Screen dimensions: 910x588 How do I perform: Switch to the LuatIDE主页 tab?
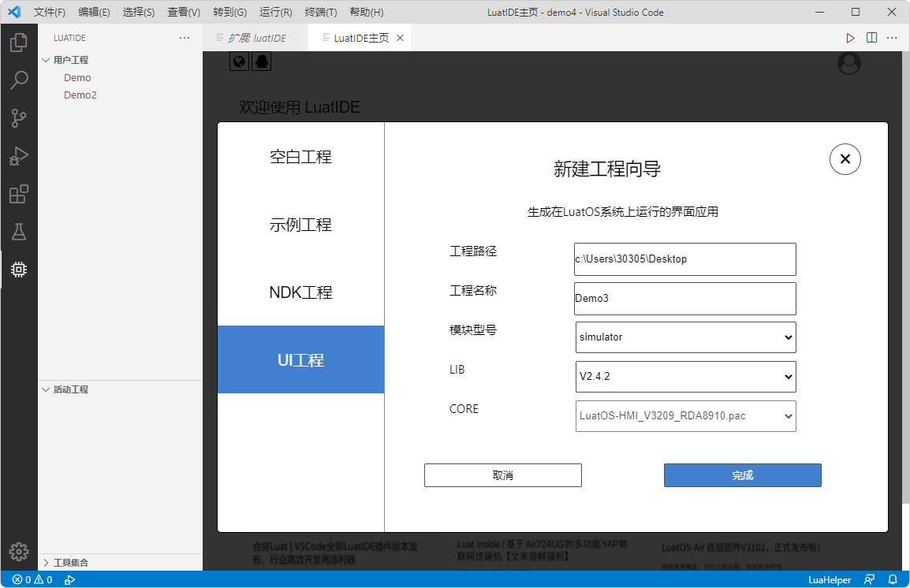coord(361,38)
